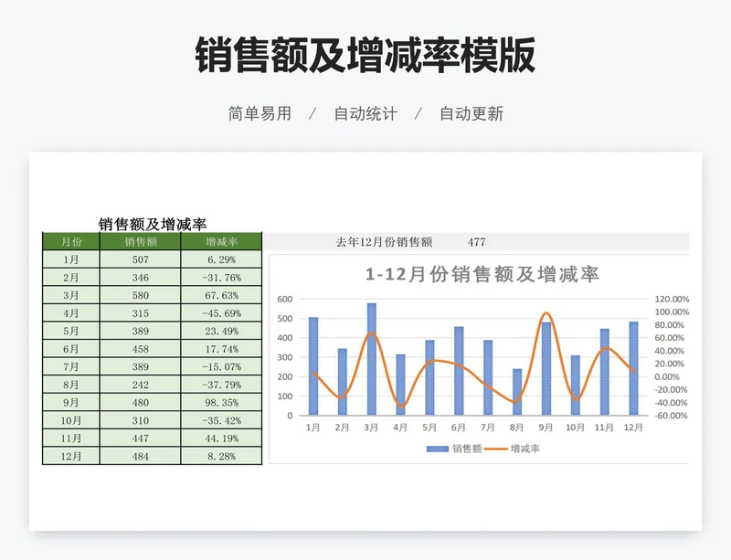
Task: Click the 自动统计 subtitle text
Action: 365,113
